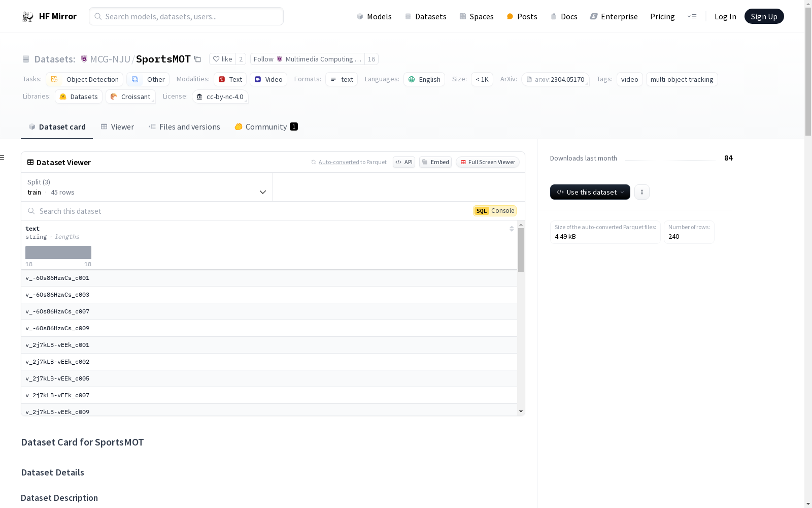This screenshot has height=508, width=812.
Task: Go to Models in navigation
Action: click(374, 17)
